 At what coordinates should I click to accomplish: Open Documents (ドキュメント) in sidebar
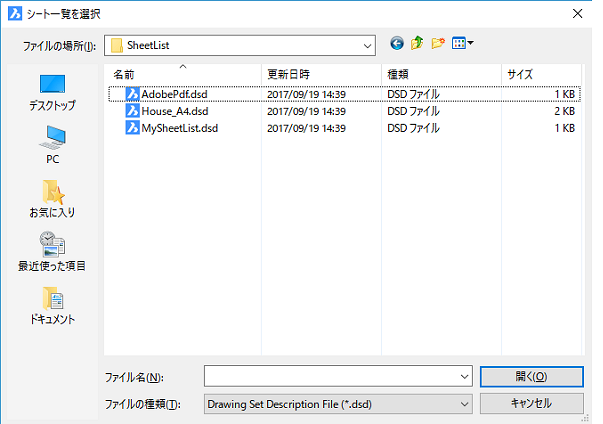coord(52,306)
